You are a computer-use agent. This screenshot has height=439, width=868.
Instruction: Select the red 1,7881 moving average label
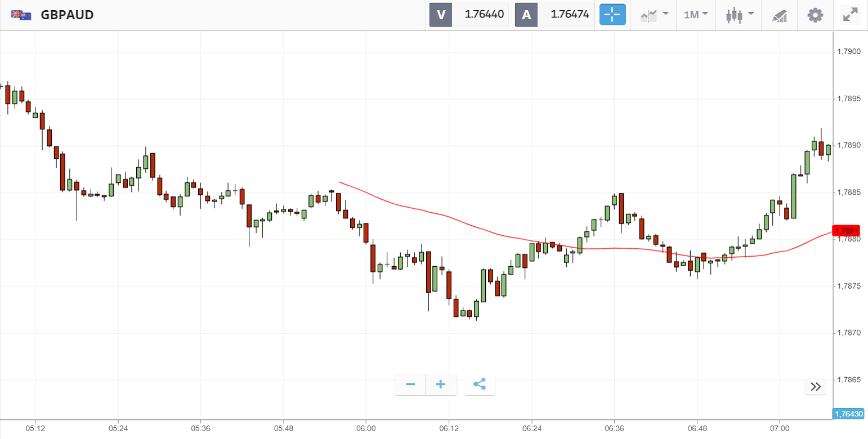[847, 231]
